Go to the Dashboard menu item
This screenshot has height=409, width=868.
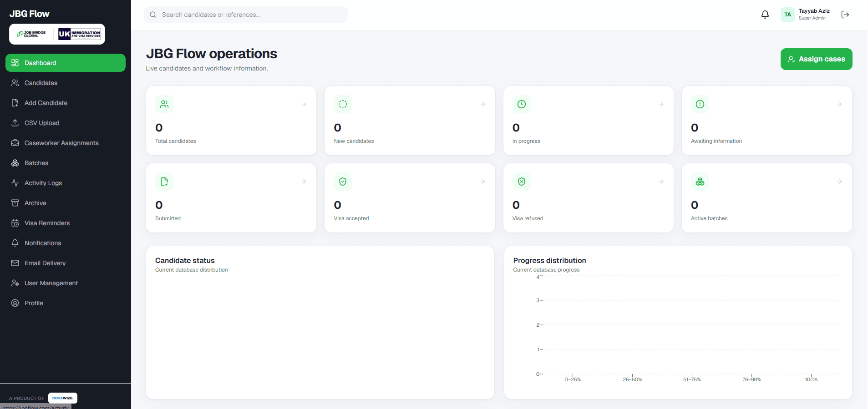[66, 63]
